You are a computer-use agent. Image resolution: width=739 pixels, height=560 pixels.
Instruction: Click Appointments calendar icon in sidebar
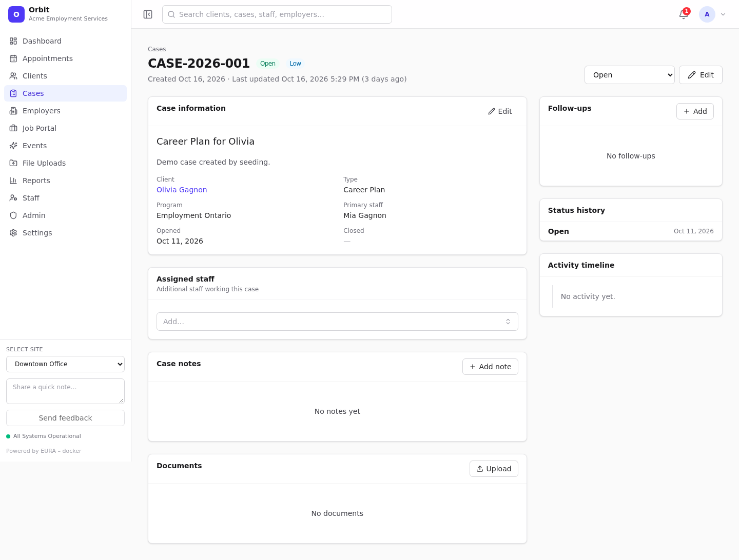pos(13,58)
